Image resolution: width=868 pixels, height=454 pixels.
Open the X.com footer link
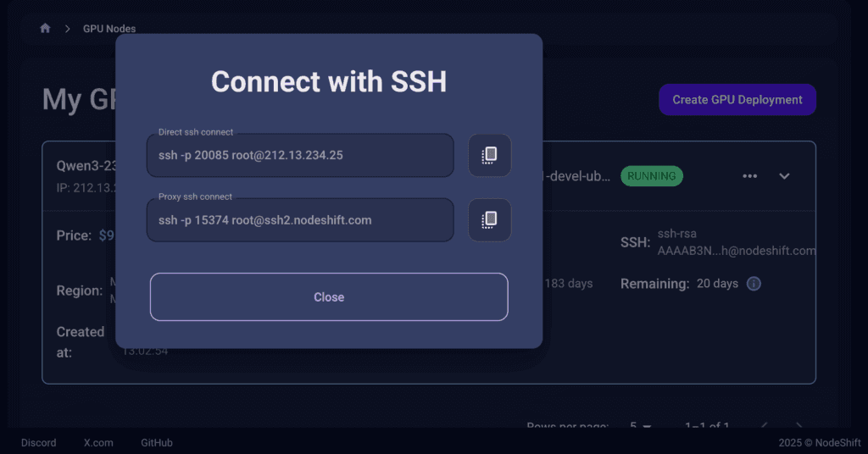point(98,442)
